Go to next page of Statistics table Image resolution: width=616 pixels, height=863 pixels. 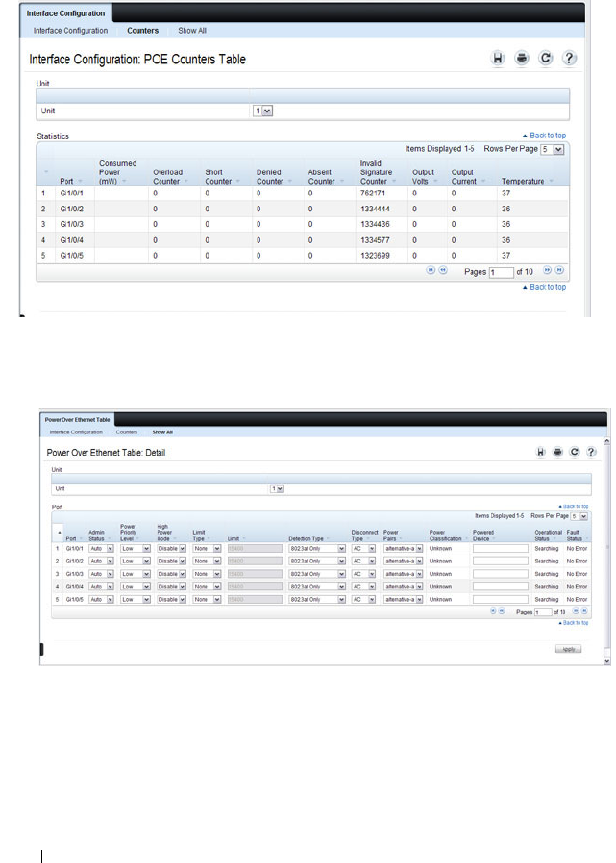pyautogui.click(x=547, y=270)
